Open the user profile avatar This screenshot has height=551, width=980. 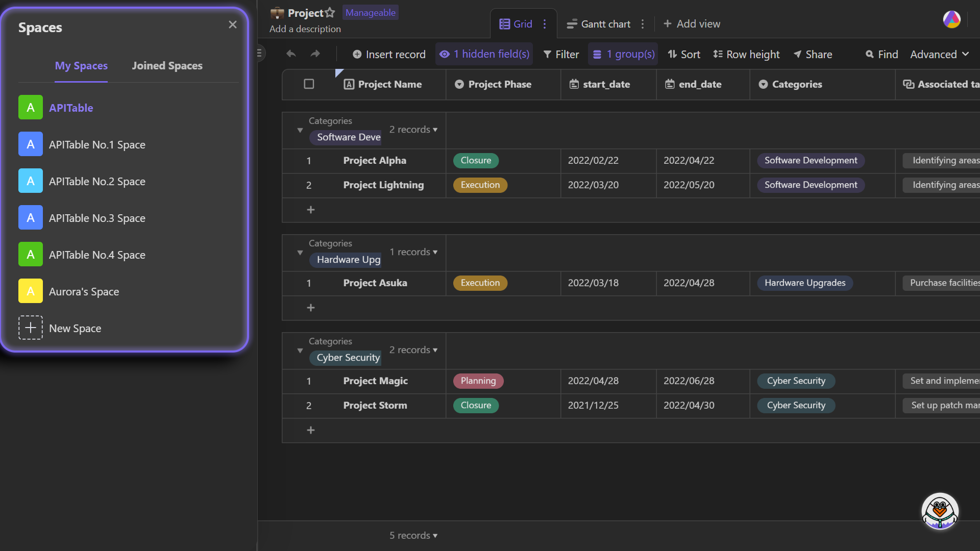pyautogui.click(x=952, y=20)
